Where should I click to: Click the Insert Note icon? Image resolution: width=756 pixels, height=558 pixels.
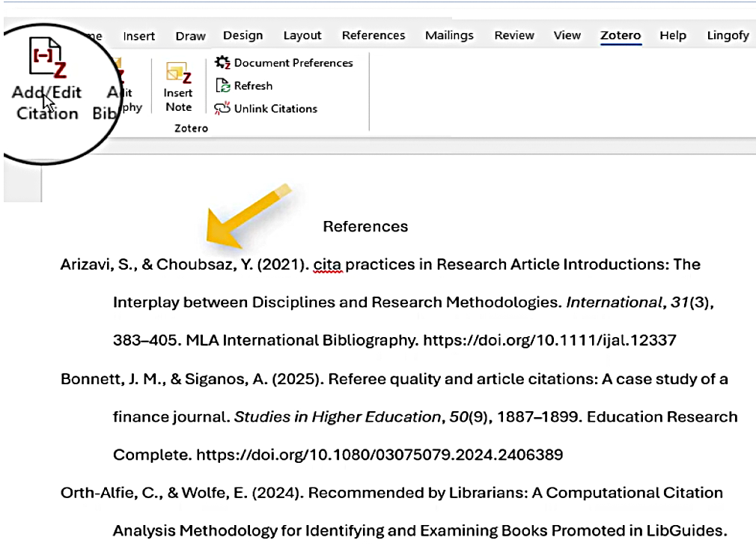178,87
